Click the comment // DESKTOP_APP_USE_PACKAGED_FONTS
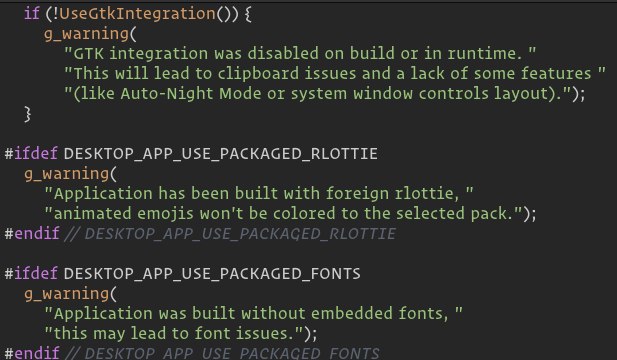This screenshot has width=617, height=360. click(222, 353)
